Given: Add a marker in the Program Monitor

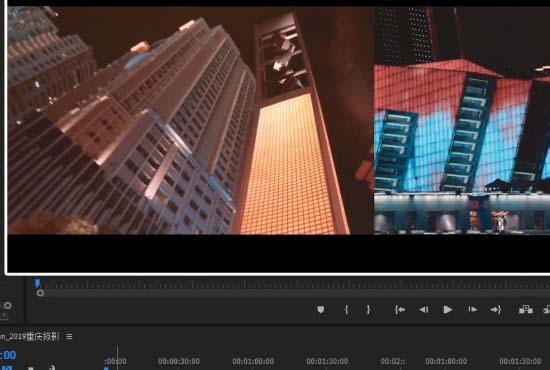Looking at the screenshot, I should click(x=321, y=310).
